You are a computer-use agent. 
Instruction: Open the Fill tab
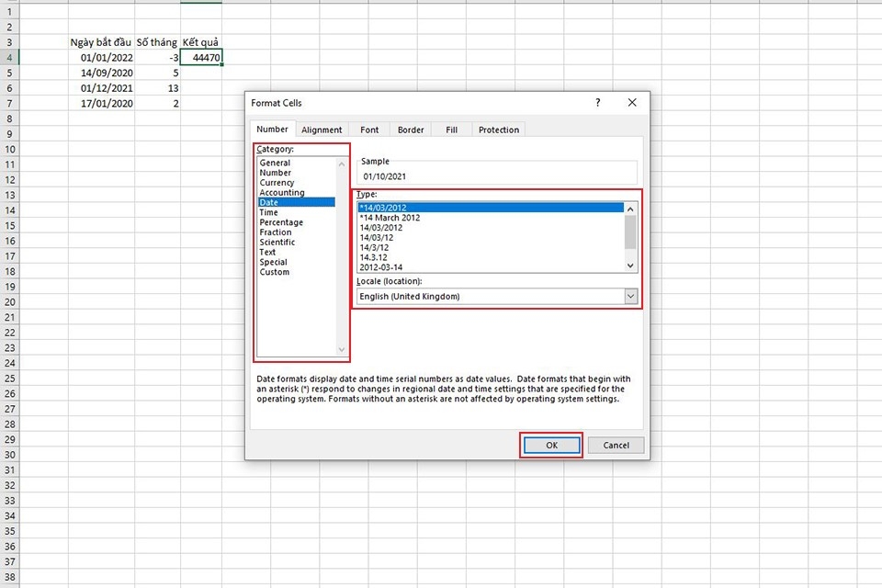[450, 130]
